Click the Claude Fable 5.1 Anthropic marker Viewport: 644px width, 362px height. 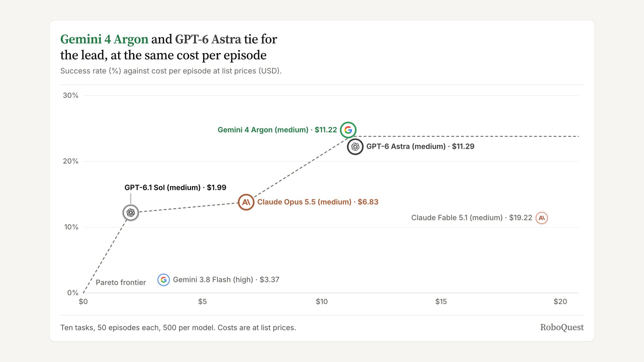tap(541, 218)
